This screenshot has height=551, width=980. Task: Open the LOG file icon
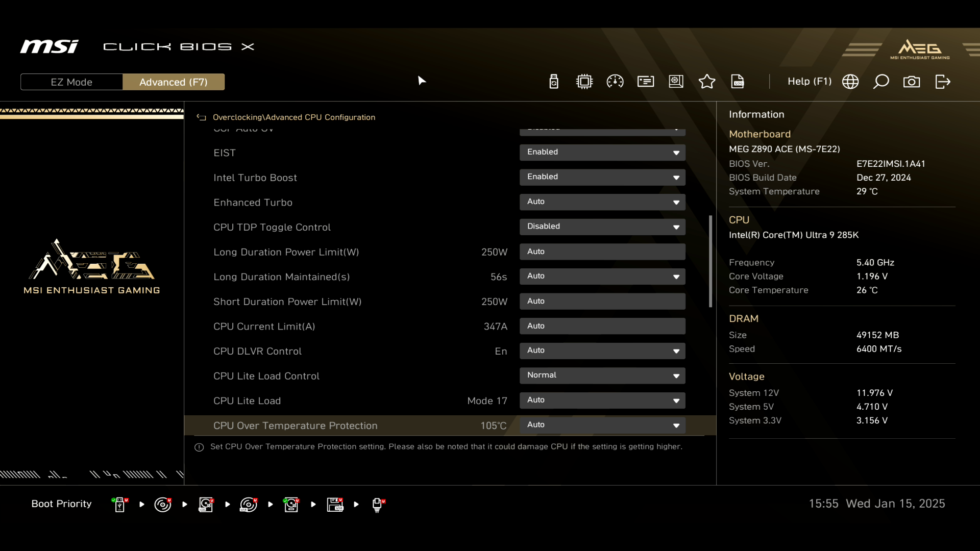tap(738, 82)
